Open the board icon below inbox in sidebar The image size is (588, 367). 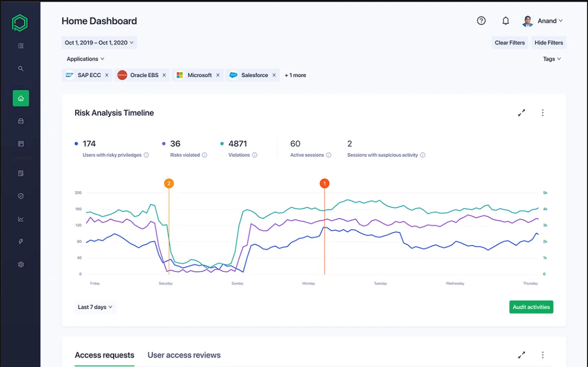tap(21, 144)
